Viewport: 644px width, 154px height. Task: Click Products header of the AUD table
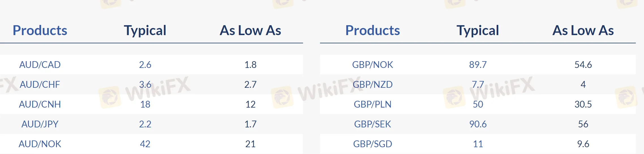coord(40,30)
